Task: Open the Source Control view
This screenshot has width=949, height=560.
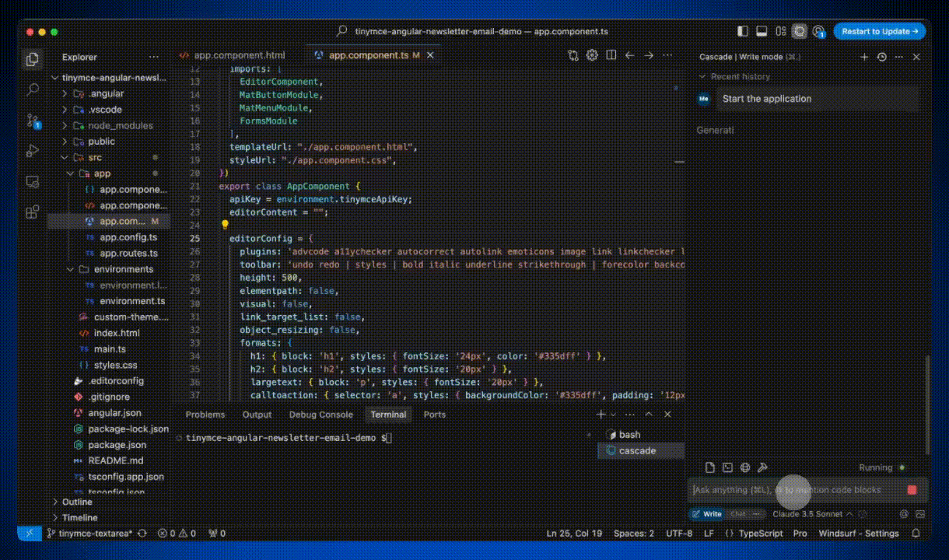Action: click(33, 121)
